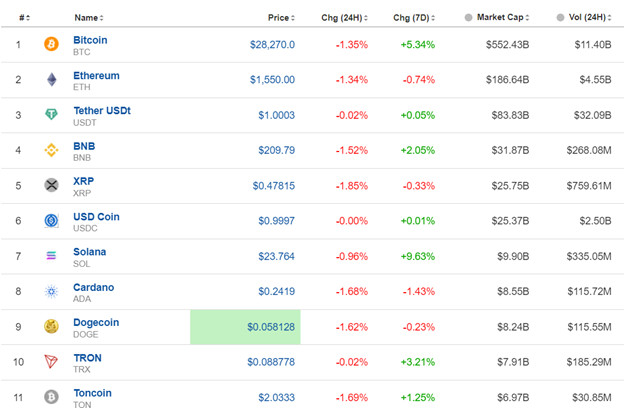Click the Toncoin logo icon

(x=51, y=397)
